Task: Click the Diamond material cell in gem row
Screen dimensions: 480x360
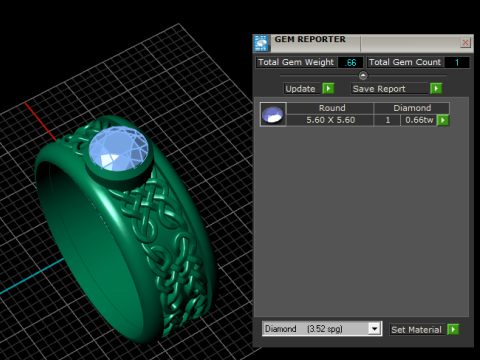Action: click(412, 108)
